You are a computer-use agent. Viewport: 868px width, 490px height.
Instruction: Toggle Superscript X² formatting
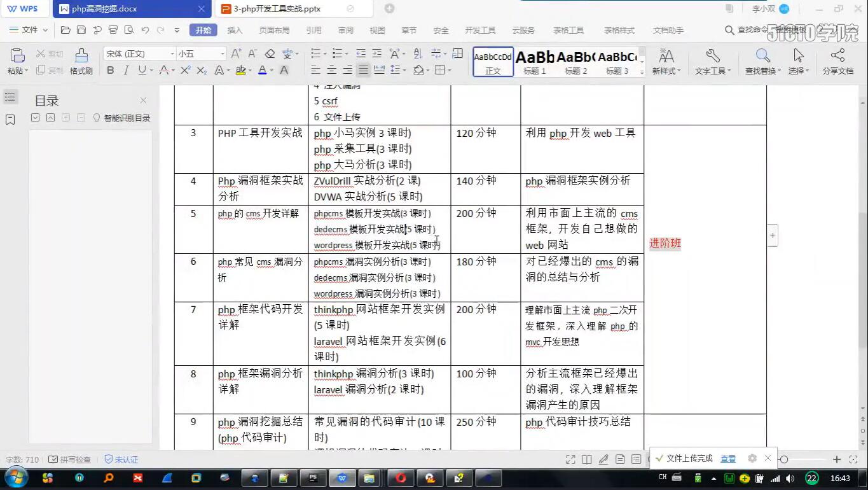(x=186, y=70)
